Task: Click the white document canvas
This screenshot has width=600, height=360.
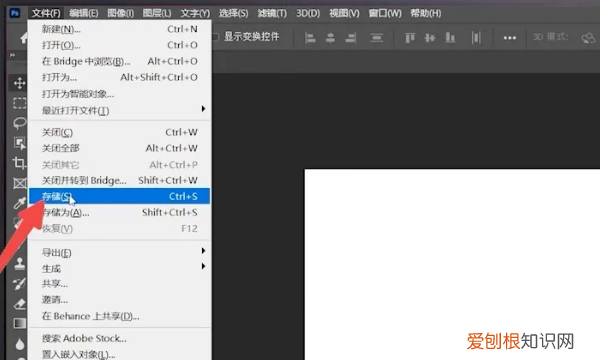Action: point(452,264)
